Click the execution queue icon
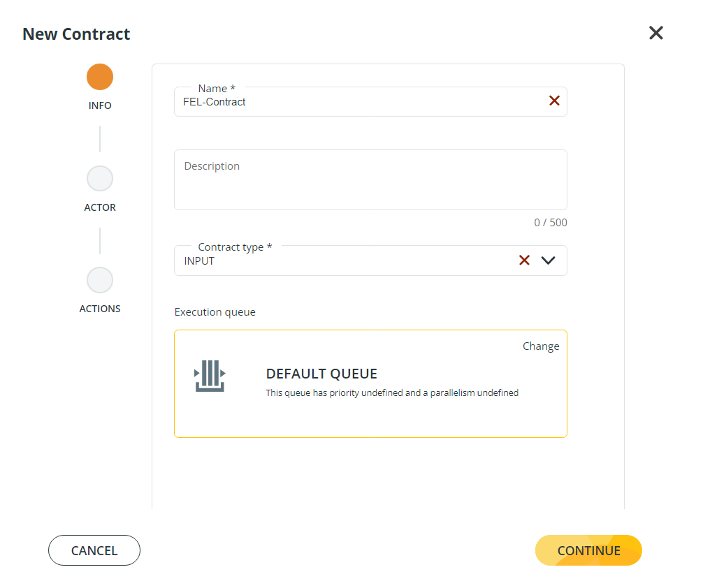Image resolution: width=703 pixels, height=588 pixels. click(x=209, y=376)
